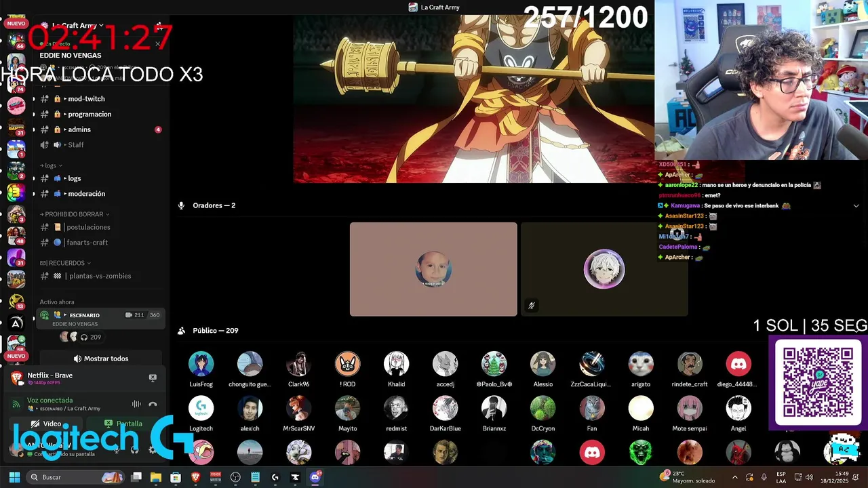Select Micah's audience avatar
868x488 pixels.
[x=641, y=409]
